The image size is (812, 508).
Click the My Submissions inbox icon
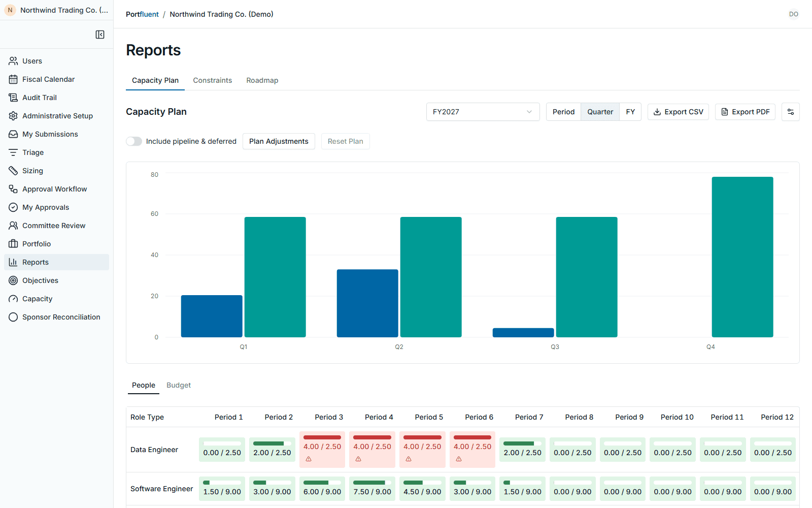click(13, 134)
